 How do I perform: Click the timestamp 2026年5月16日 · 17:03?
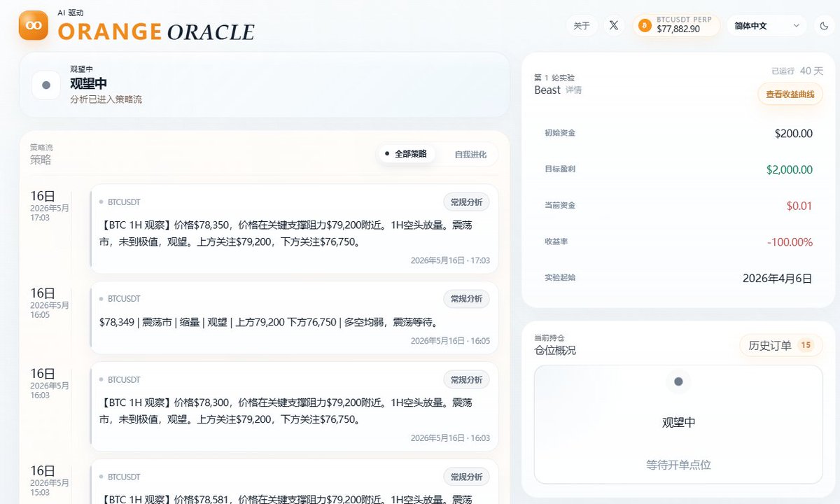[450, 260]
